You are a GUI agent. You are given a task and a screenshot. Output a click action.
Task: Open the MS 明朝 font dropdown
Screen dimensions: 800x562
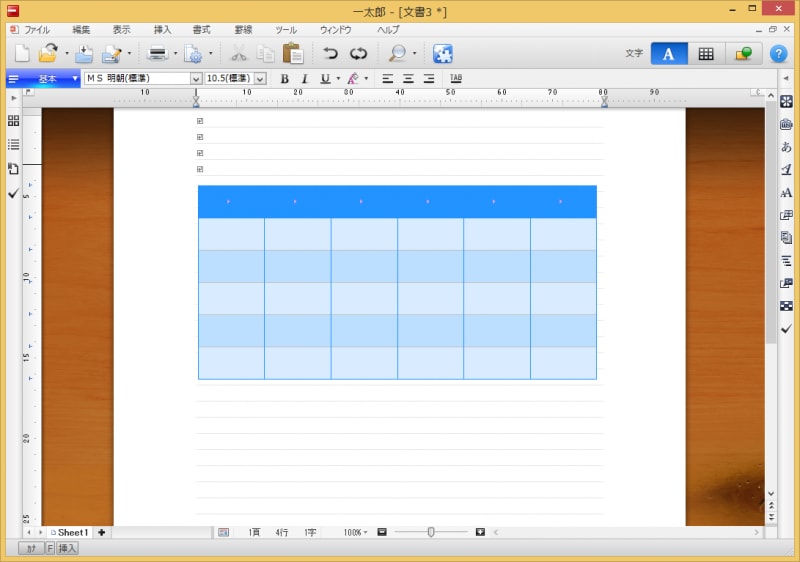tap(196, 78)
